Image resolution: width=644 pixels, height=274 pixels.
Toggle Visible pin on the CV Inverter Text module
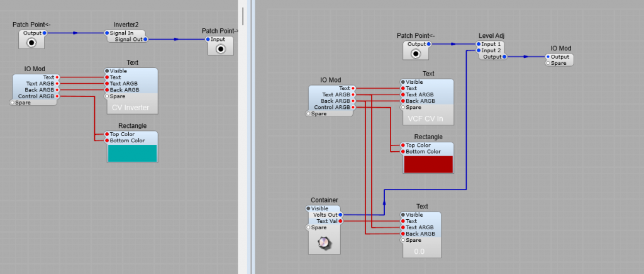108,71
